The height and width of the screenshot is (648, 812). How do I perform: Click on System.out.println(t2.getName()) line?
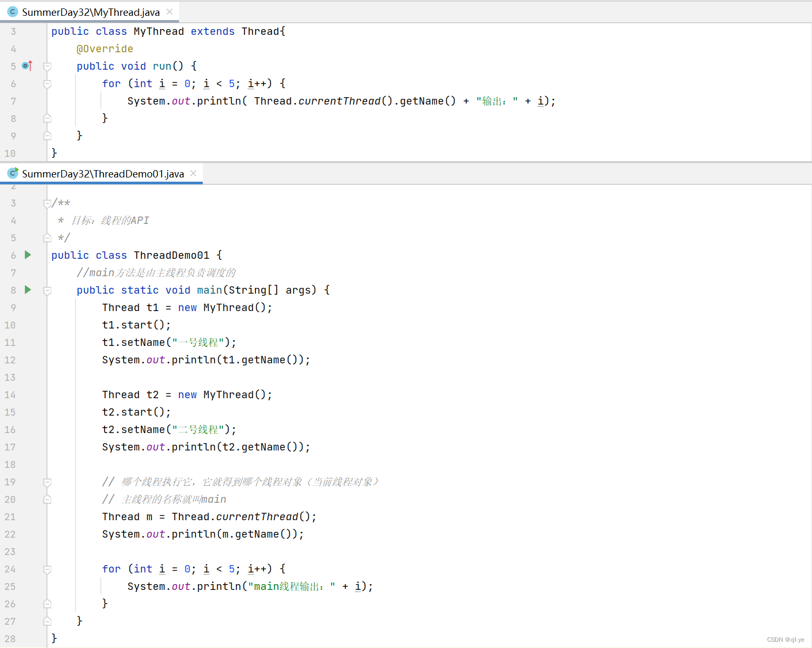[x=206, y=447]
